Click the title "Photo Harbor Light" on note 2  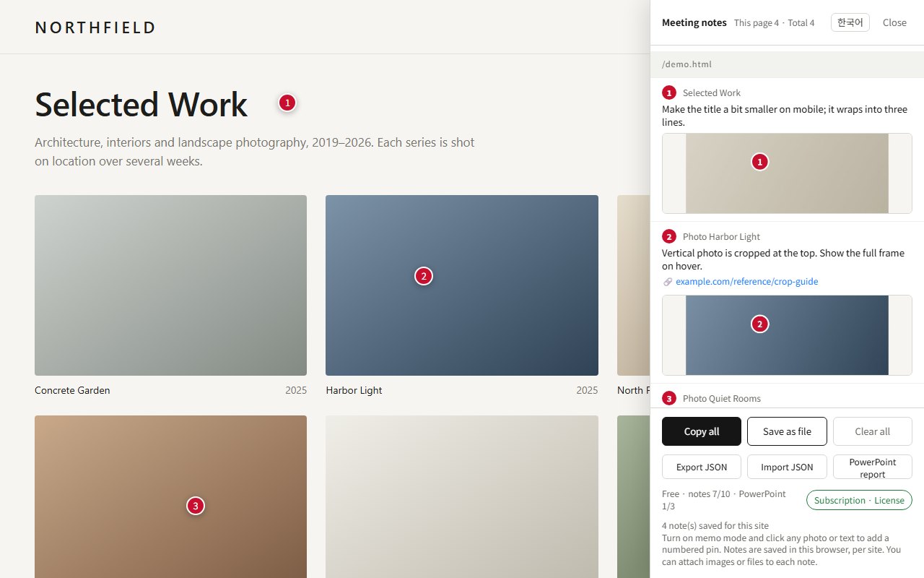tap(721, 236)
